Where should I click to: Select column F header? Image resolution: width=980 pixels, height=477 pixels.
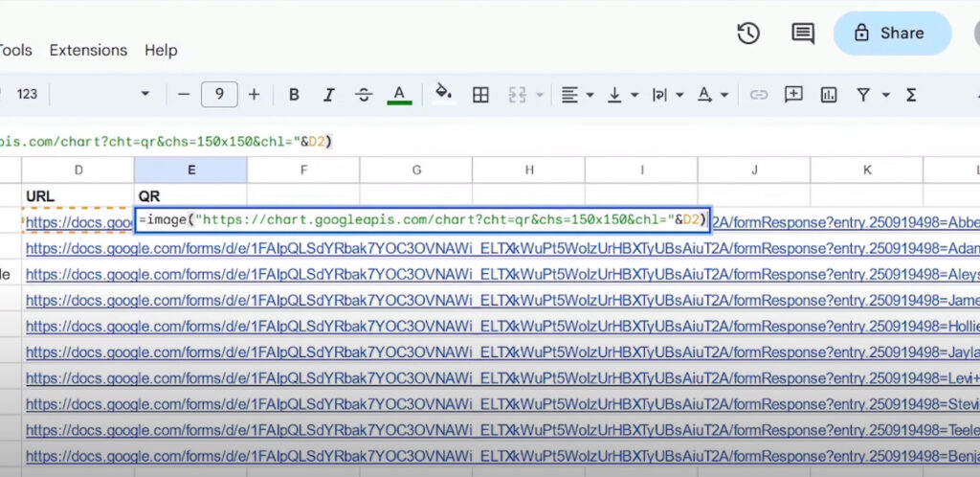coord(303,170)
